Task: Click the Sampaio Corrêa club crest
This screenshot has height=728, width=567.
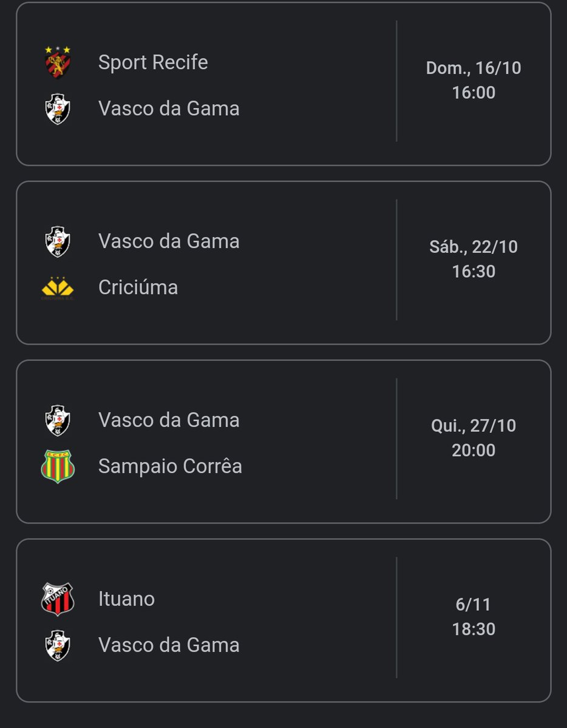Action: click(58, 467)
